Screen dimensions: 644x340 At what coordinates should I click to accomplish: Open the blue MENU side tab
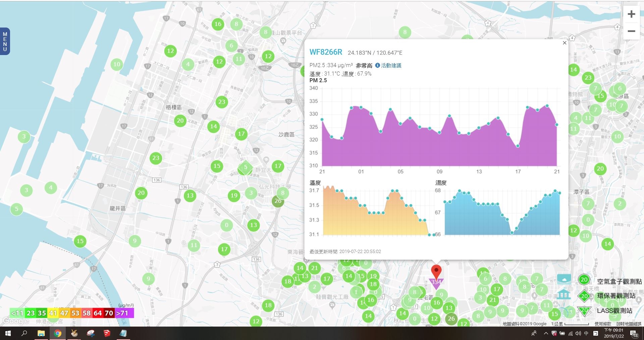point(5,41)
